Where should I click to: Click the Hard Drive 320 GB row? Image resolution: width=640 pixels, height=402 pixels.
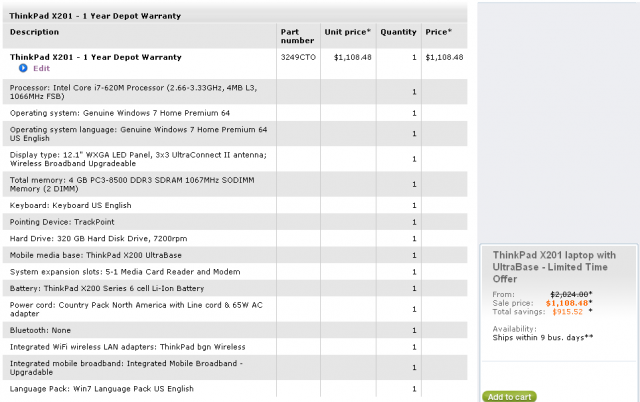pyautogui.click(x=235, y=238)
